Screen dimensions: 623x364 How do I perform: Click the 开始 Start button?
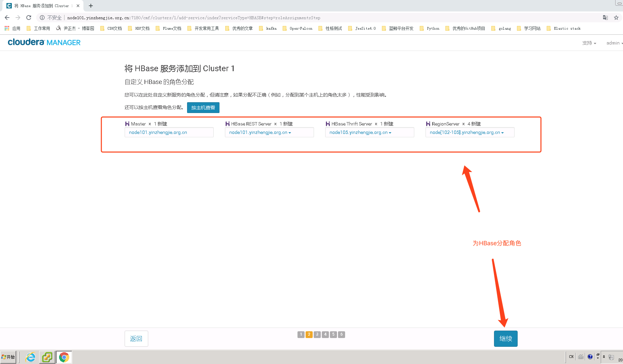8,357
